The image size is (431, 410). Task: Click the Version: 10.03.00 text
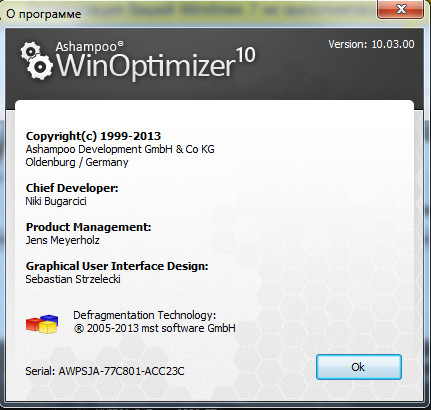371,44
